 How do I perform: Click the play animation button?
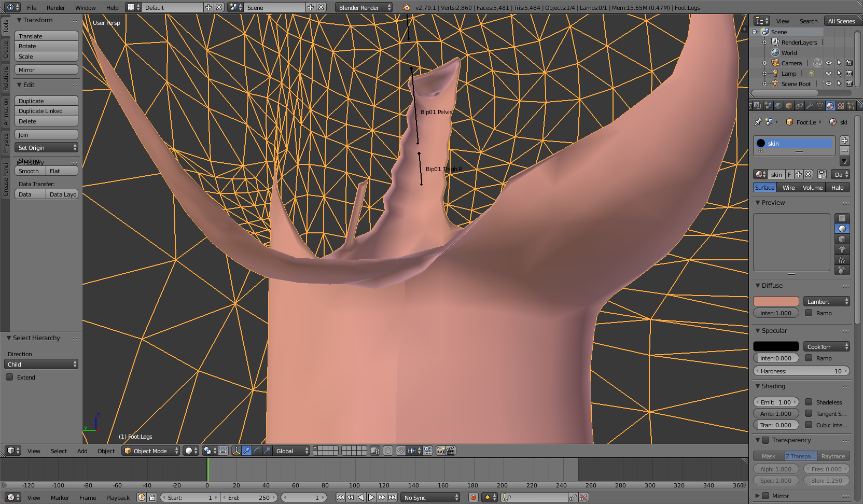[x=371, y=497]
